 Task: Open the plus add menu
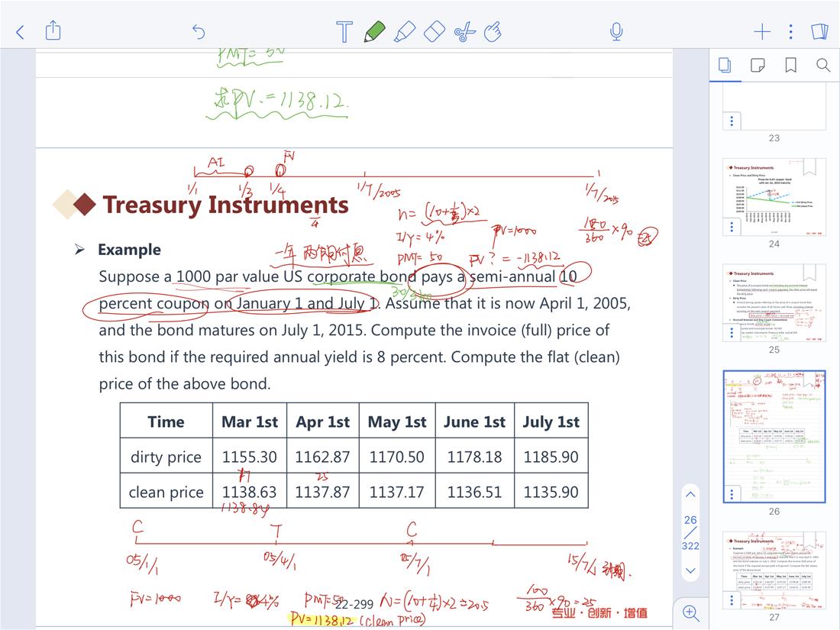point(761,31)
